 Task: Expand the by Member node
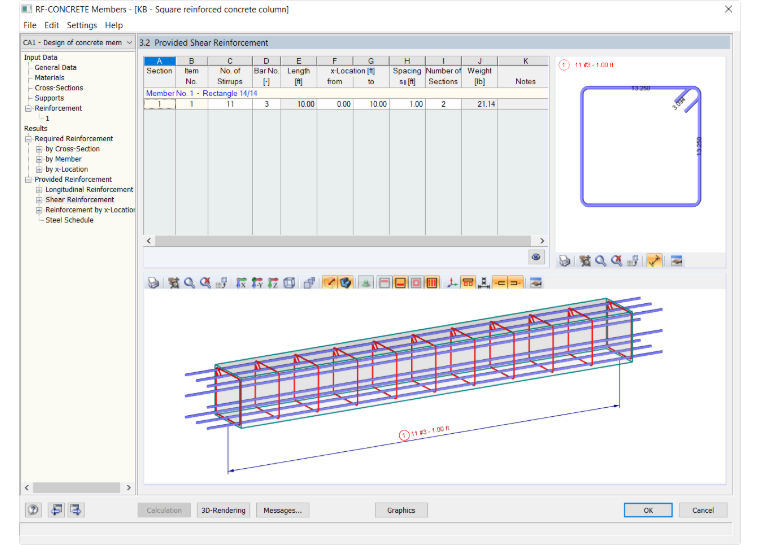(39, 159)
